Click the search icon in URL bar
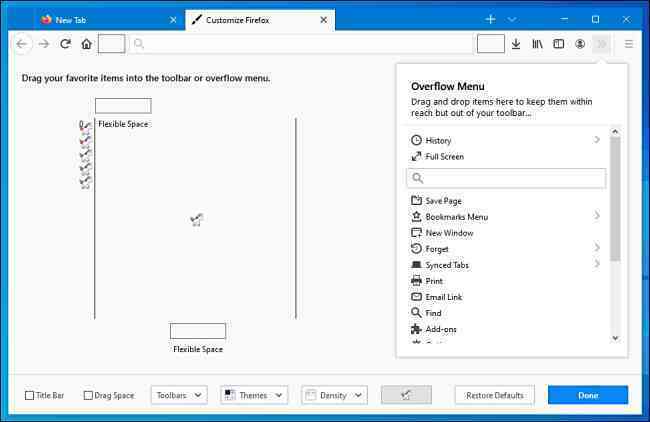This screenshot has height=422, width=650. [x=139, y=44]
